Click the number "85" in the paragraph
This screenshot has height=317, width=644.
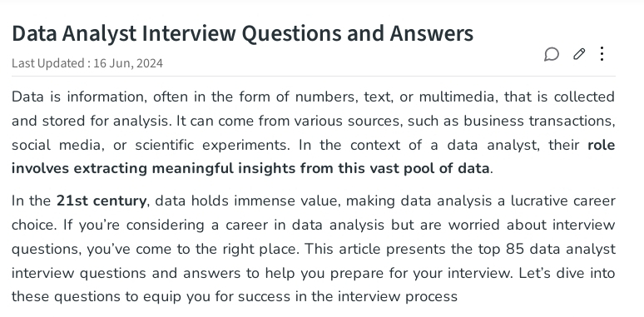(x=515, y=249)
